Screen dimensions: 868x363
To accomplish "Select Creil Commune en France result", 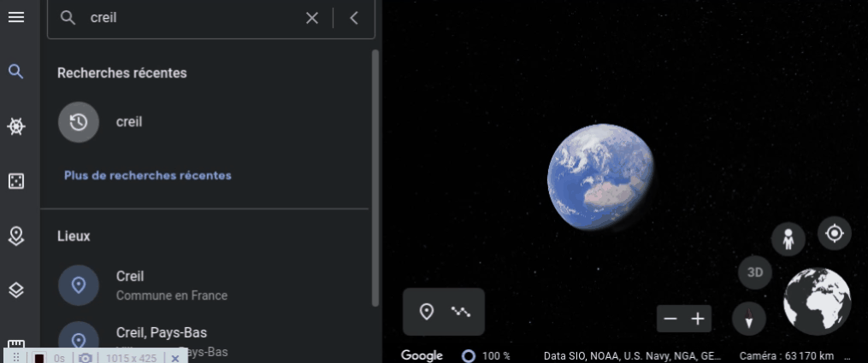I will click(205, 285).
